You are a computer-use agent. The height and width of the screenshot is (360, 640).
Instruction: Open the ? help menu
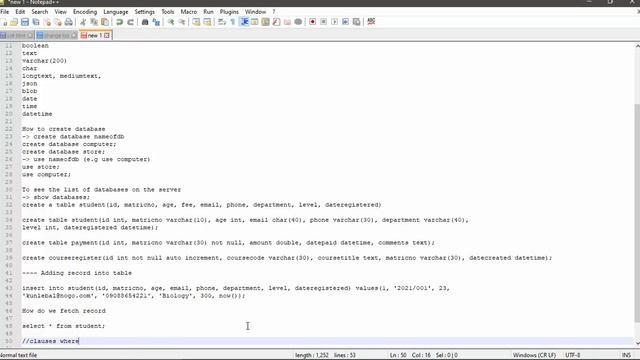coord(274,12)
